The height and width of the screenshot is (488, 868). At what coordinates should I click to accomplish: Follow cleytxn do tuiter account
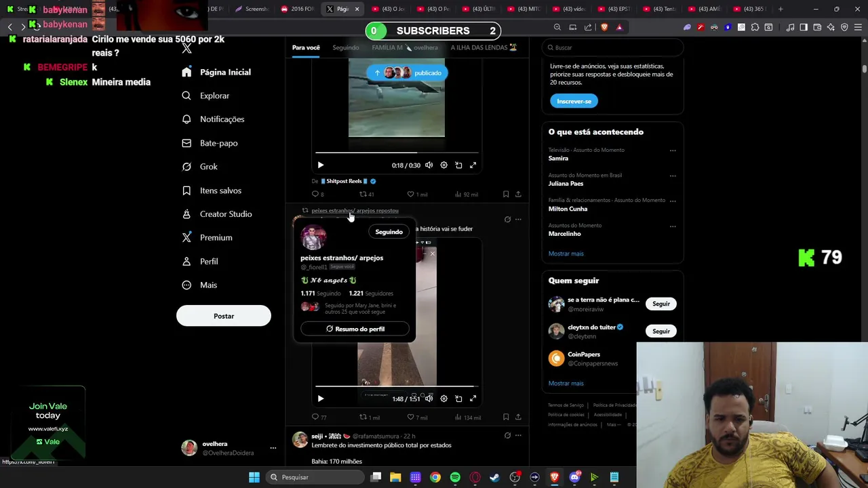tap(661, 331)
